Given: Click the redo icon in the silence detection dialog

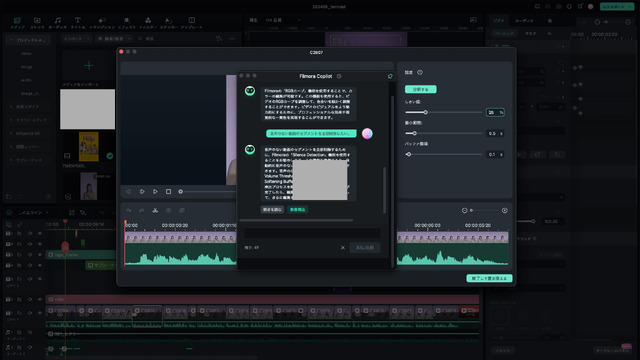Looking at the screenshot, I should point(142,211).
